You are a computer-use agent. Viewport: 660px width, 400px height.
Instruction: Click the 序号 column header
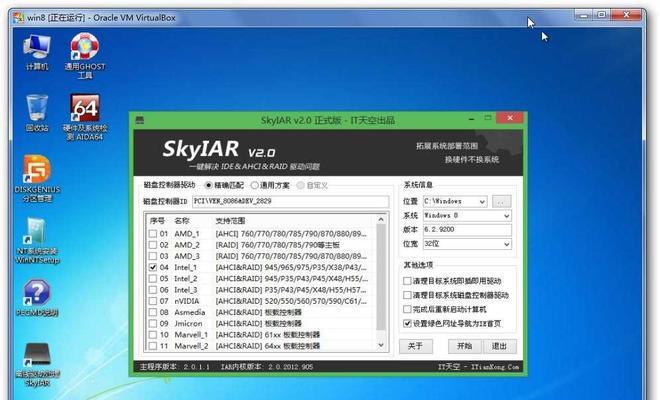[157, 221]
